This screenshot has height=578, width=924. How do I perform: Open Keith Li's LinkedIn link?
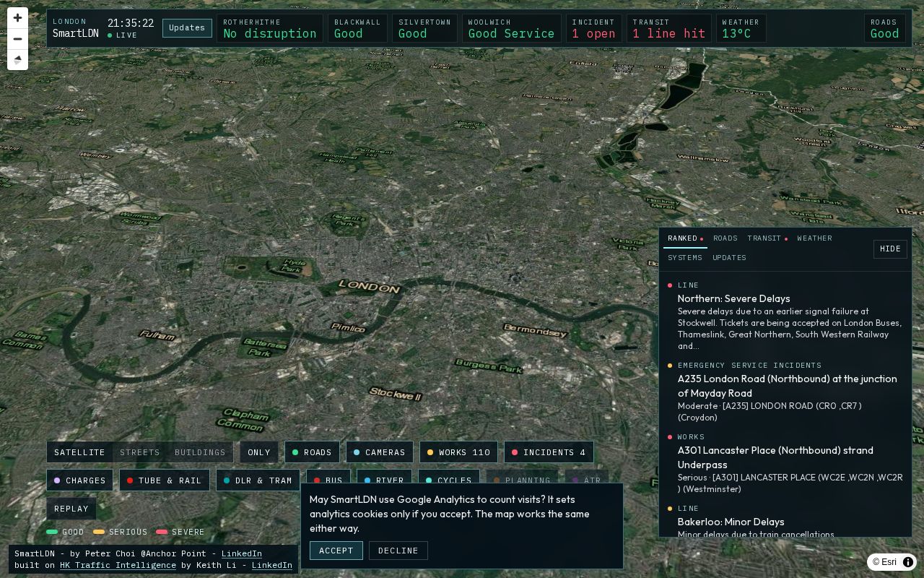click(272, 565)
